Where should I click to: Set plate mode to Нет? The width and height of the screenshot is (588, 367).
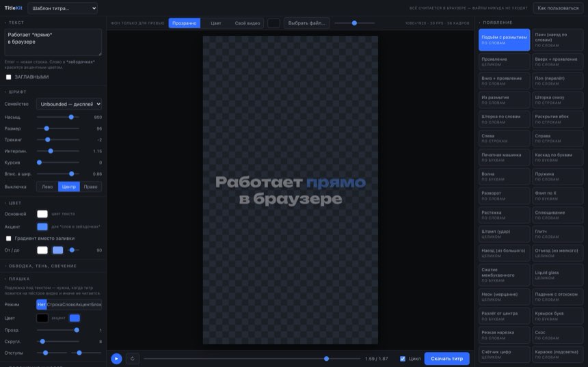(x=41, y=304)
